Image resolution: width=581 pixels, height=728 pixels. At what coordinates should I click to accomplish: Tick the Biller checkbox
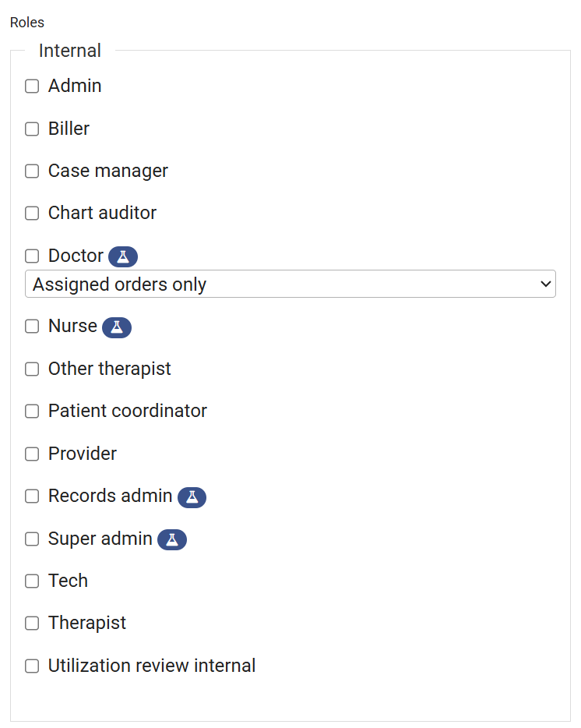(x=32, y=129)
